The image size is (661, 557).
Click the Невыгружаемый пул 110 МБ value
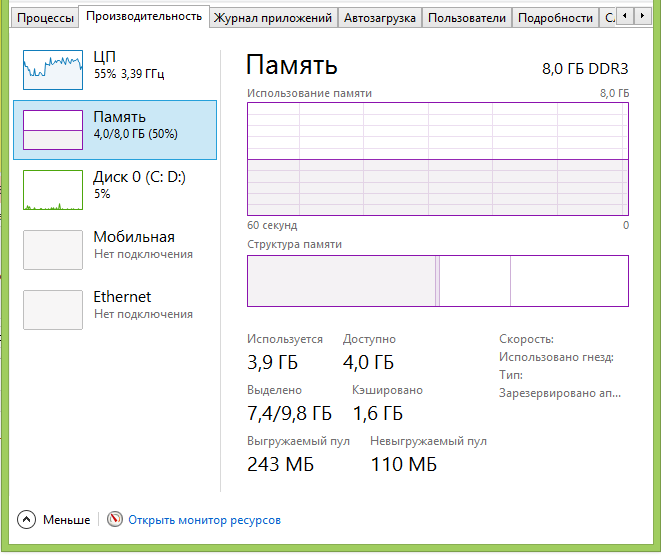pos(403,464)
